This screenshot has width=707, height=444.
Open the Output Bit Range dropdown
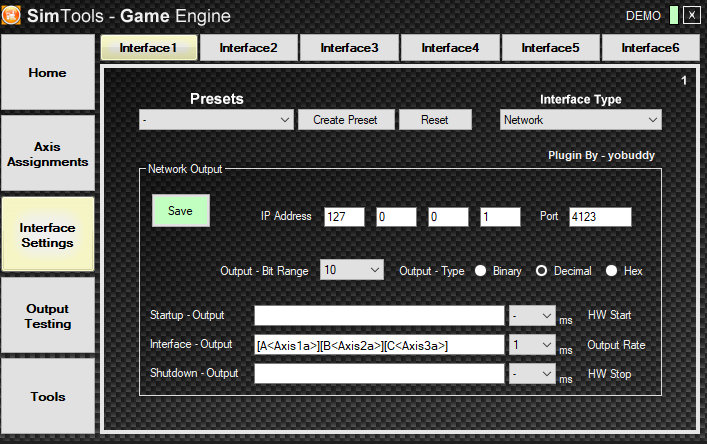[x=352, y=270]
